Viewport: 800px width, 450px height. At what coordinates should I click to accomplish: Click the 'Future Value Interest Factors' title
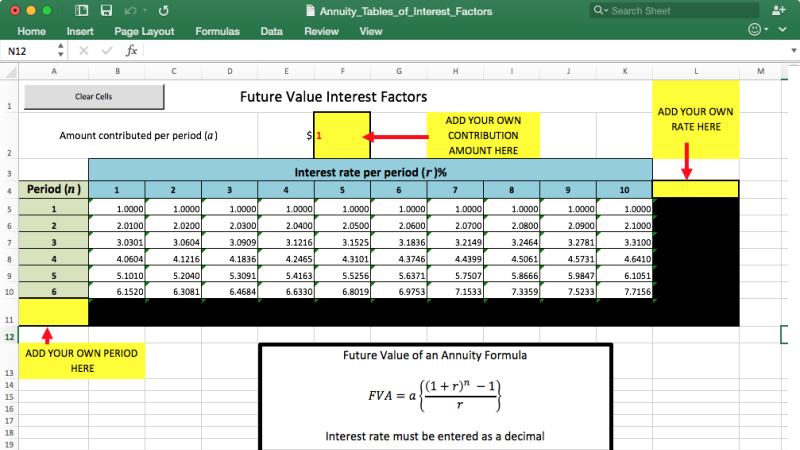click(334, 97)
